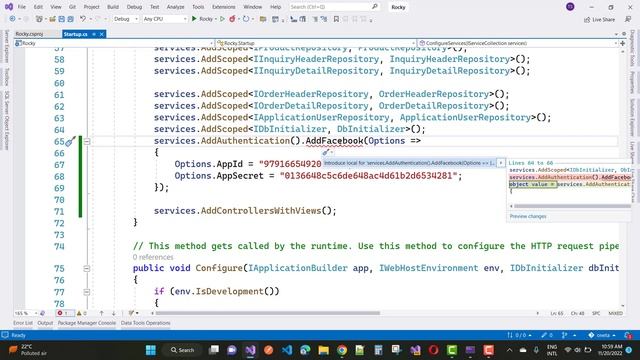The width and height of the screenshot is (640, 360).
Task: Open the Opera browser from taskbar
Action: coord(433,350)
